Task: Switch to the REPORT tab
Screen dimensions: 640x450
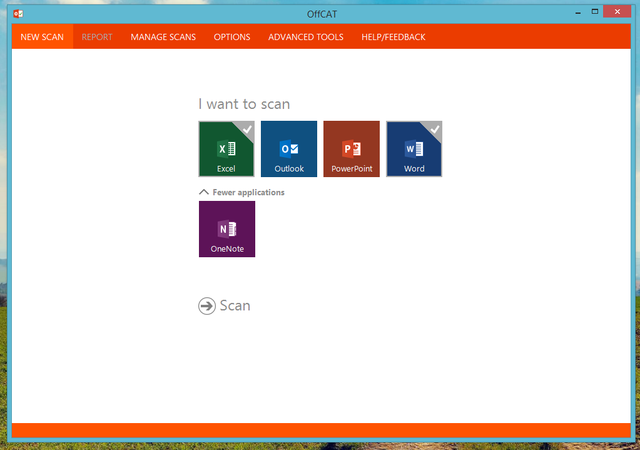Action: coord(97,37)
